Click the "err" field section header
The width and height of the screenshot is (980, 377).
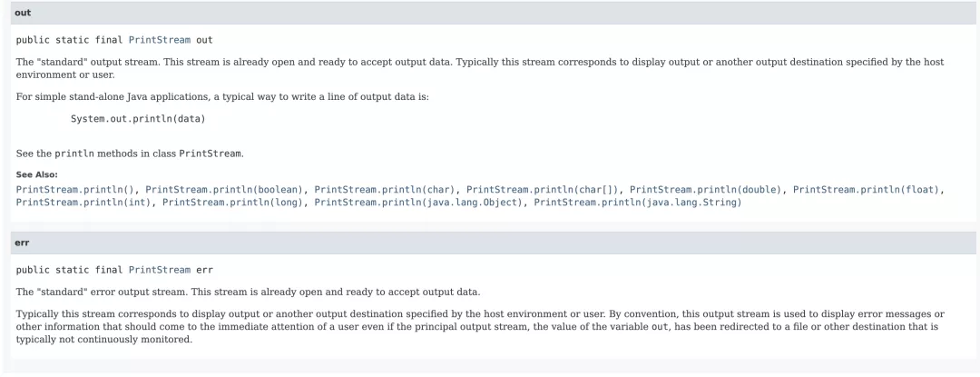coord(24,244)
